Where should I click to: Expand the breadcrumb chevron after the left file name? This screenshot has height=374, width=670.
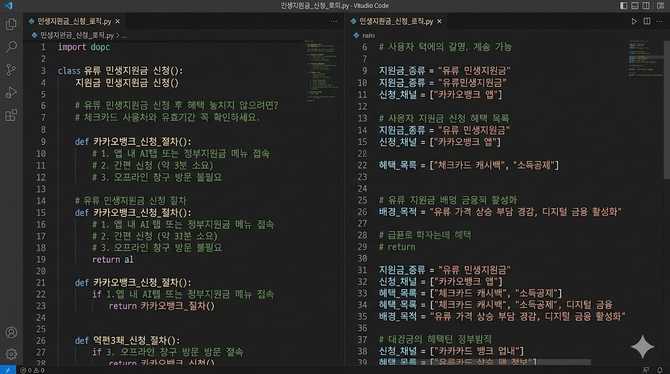click(x=118, y=35)
